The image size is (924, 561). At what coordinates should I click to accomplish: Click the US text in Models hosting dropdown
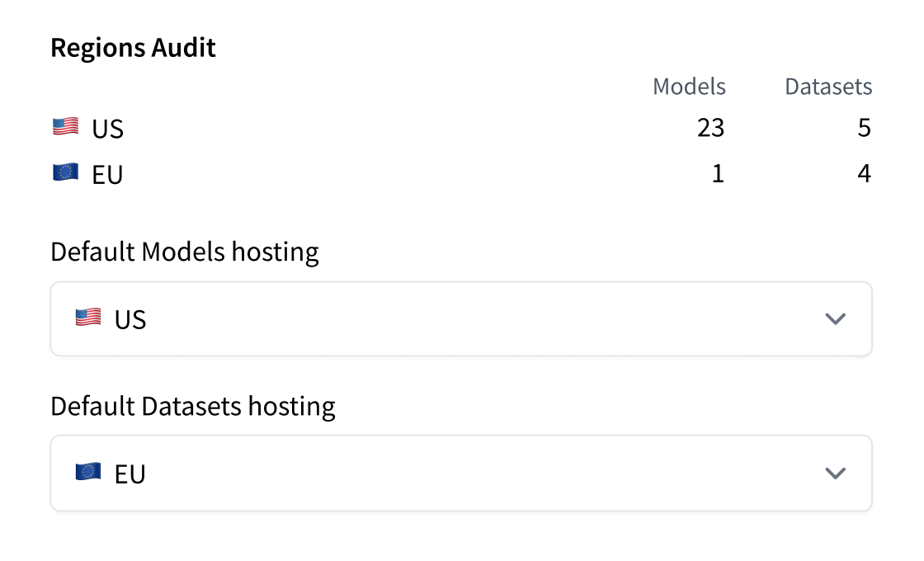[x=130, y=319]
